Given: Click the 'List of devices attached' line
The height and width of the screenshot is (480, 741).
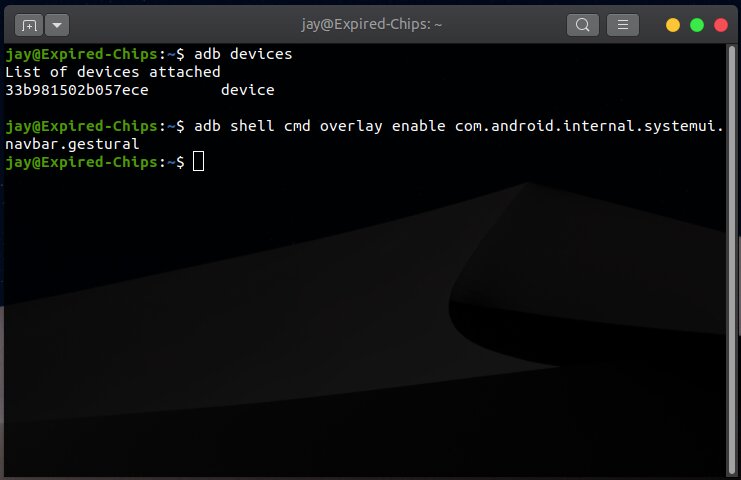Looking at the screenshot, I should 112,72.
